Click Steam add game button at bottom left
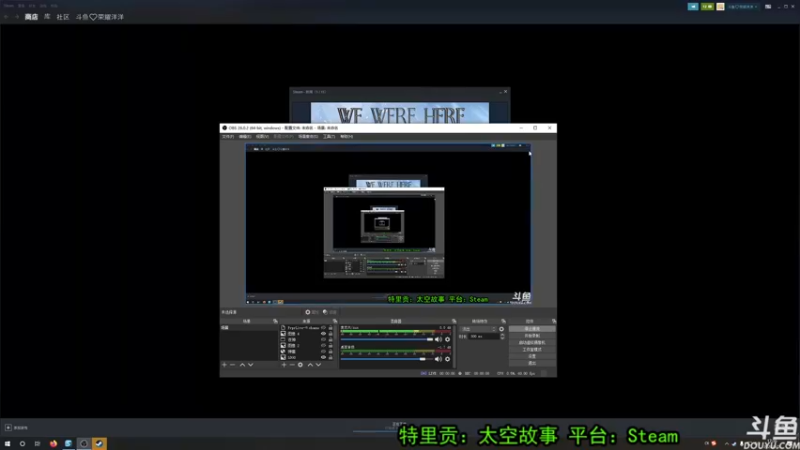This screenshot has width=800, height=450. pyautogui.click(x=16, y=428)
